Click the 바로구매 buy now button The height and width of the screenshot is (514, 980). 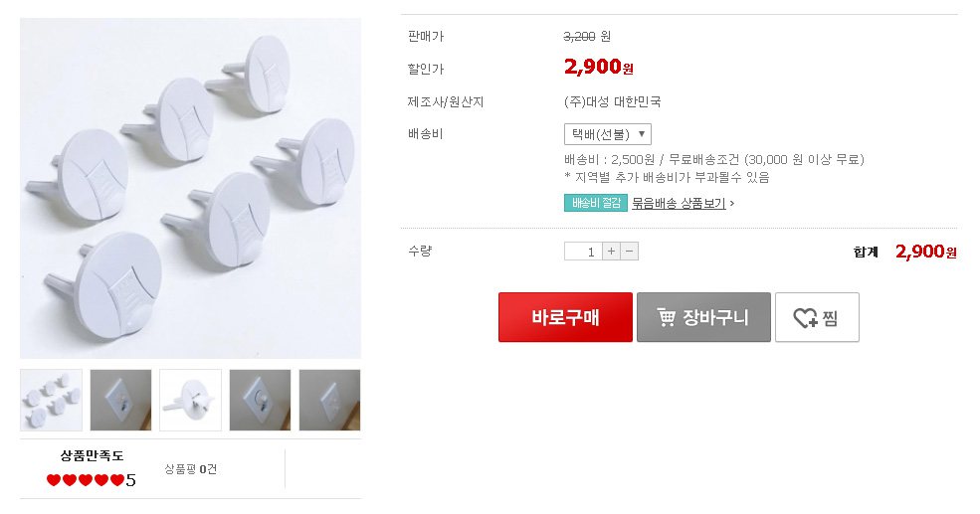click(565, 317)
